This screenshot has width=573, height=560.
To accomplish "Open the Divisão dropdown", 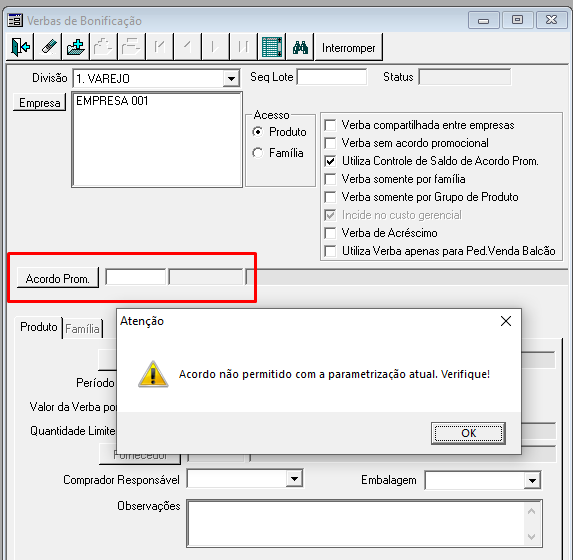I will click(x=231, y=79).
